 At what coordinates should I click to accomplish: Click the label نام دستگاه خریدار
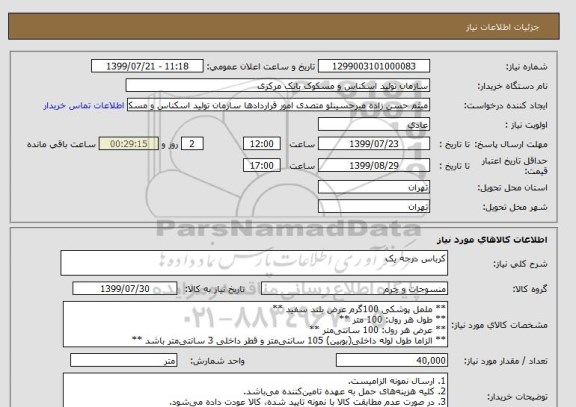[513, 86]
